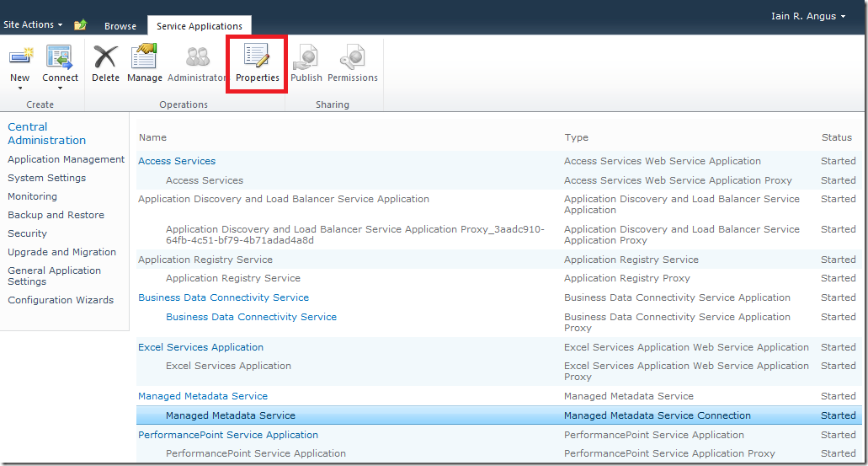This screenshot has width=868, height=466.
Task: Open Properties from the ribbon
Action: point(257,64)
